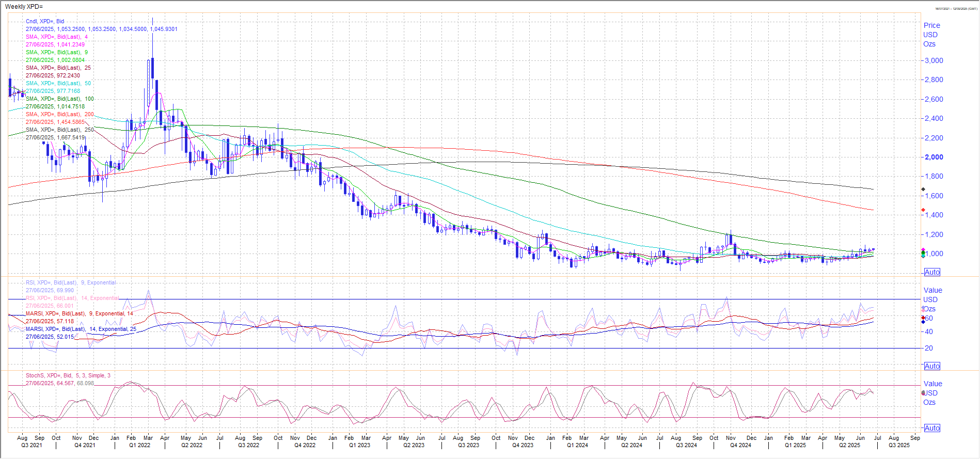Click the 2,600 price axis label
The image size is (980, 459).
click(x=934, y=99)
